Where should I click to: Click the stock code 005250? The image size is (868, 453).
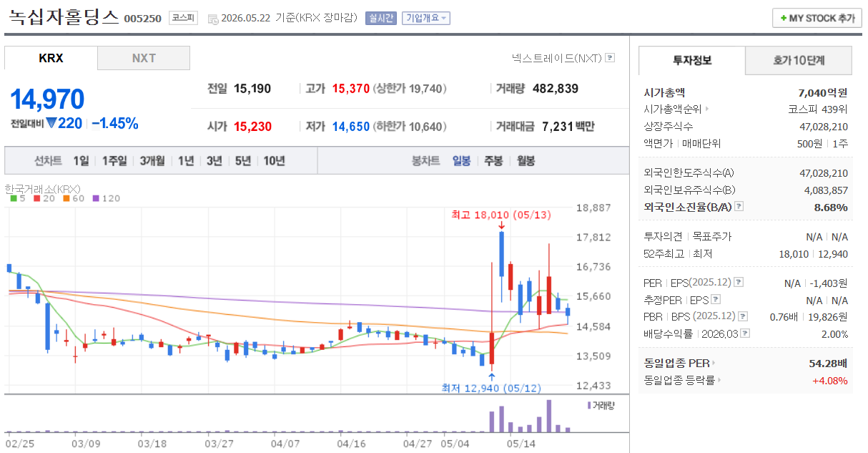point(143,19)
